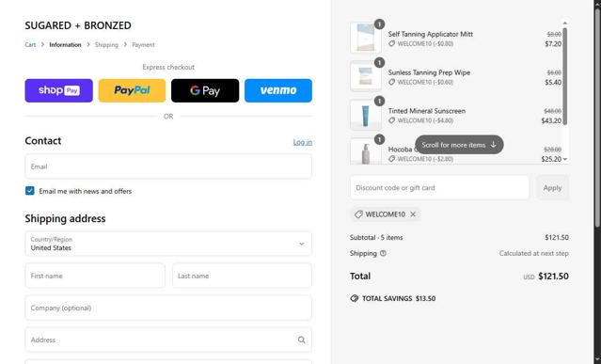Click the page vertical scrollbar
Viewport: 601px width, 364px height.
pos(597,117)
